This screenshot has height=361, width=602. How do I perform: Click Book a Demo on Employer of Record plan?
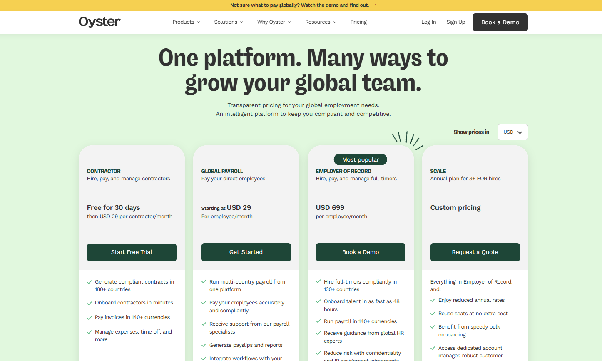tap(360, 252)
